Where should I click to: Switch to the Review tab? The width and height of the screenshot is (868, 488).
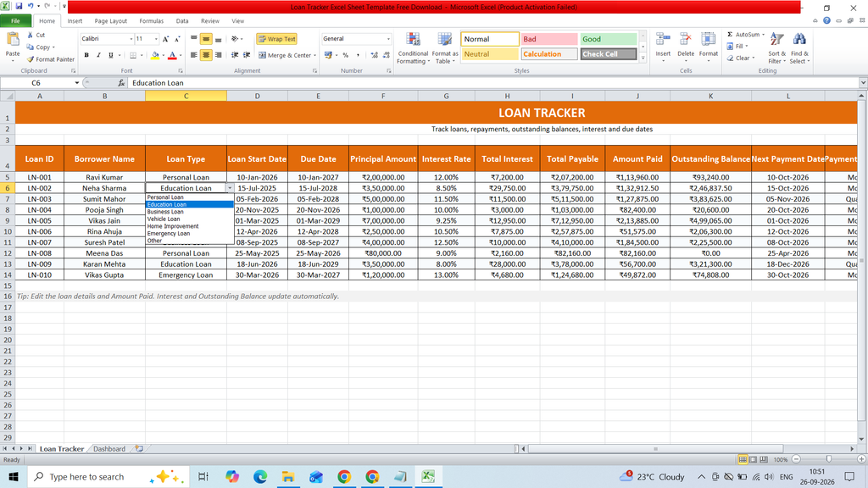click(x=210, y=21)
